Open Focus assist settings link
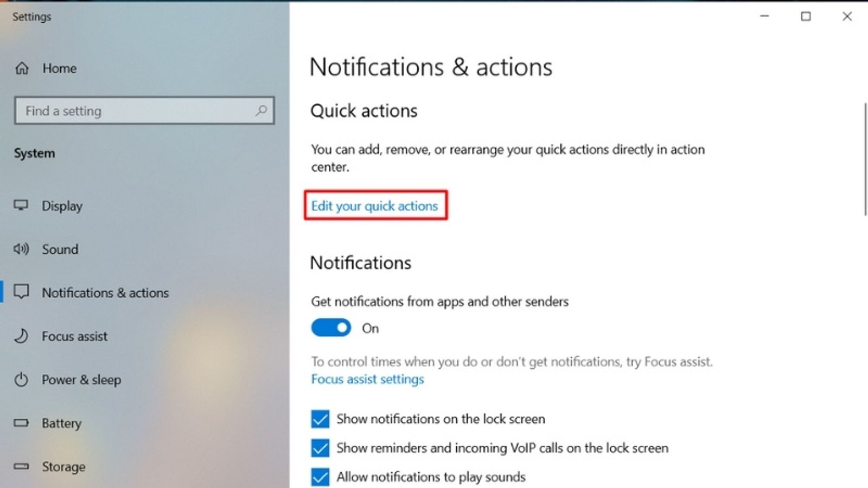Image resolution: width=868 pixels, height=488 pixels. tap(367, 379)
